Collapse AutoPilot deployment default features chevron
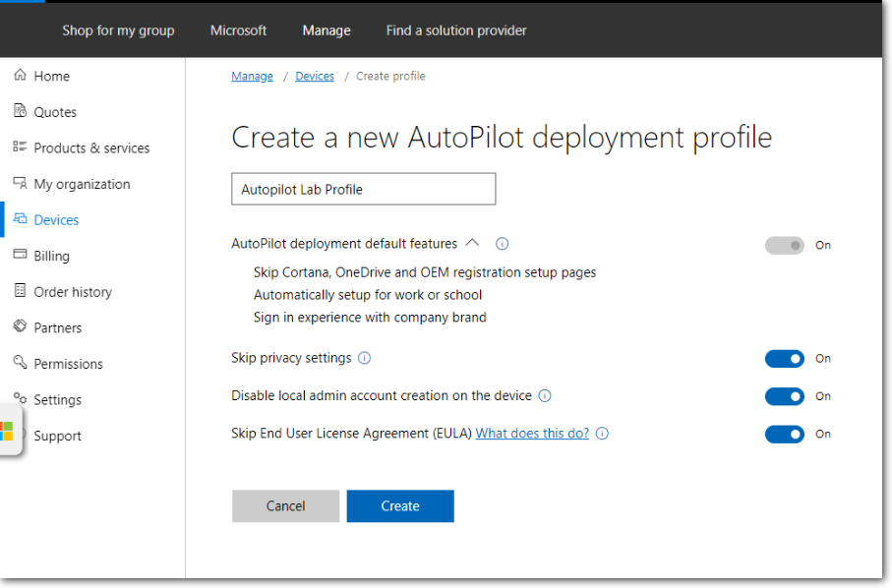The height and width of the screenshot is (588, 892). 472,243
